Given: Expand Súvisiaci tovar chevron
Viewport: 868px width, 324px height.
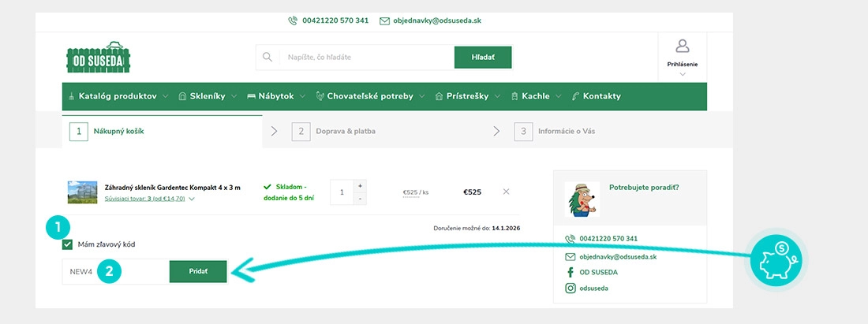Looking at the screenshot, I should coord(192,199).
